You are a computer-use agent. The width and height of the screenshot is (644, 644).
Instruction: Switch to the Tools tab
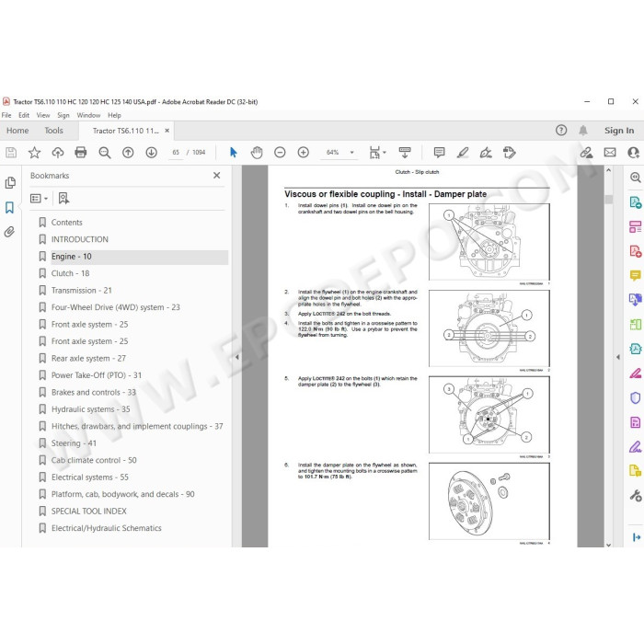53,131
